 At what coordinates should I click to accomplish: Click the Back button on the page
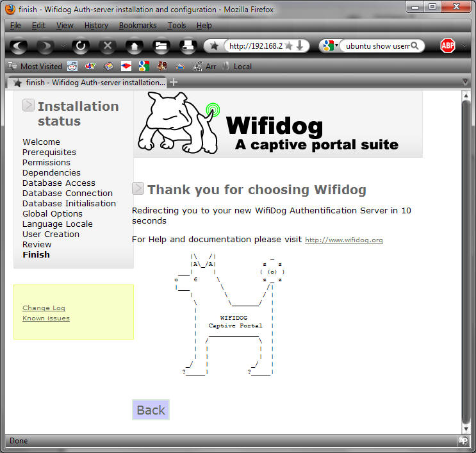(x=151, y=410)
